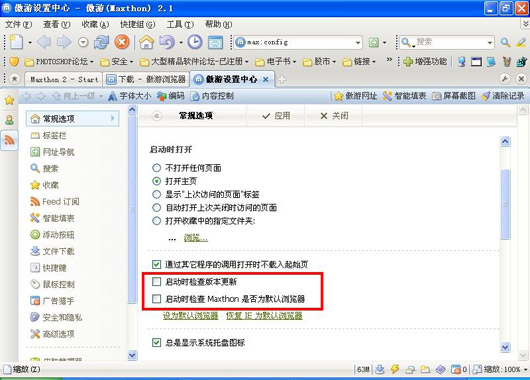
Task: Stop loading with the orange X icon
Action: tap(122, 42)
